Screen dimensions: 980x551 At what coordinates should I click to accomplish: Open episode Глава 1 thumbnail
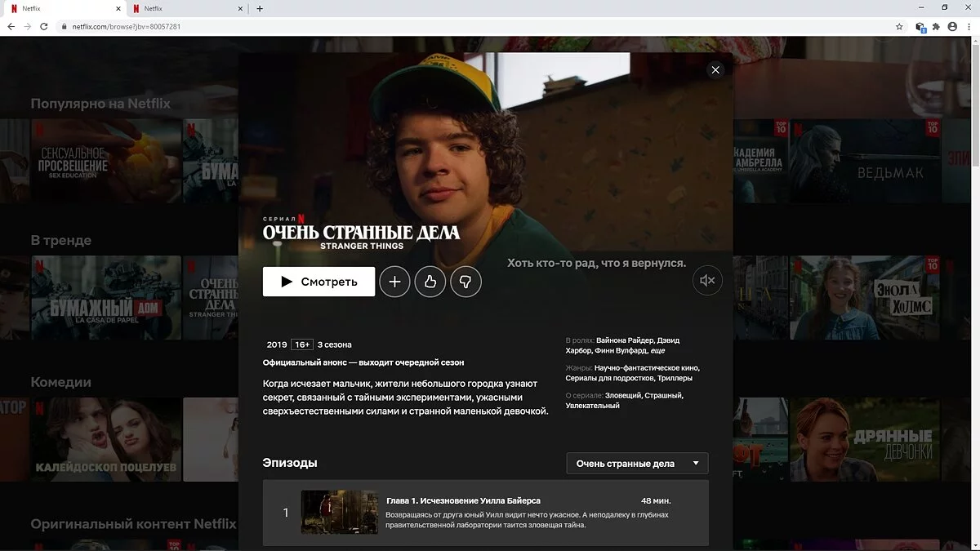[339, 512]
